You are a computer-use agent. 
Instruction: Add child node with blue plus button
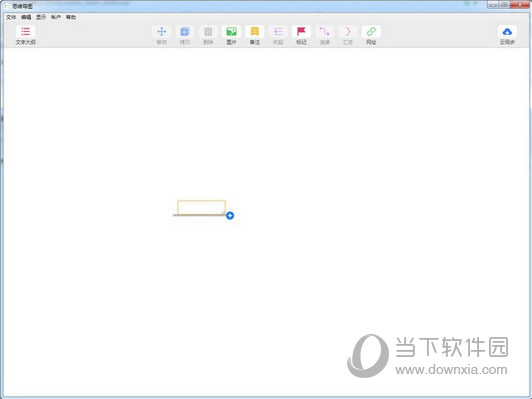tap(230, 215)
